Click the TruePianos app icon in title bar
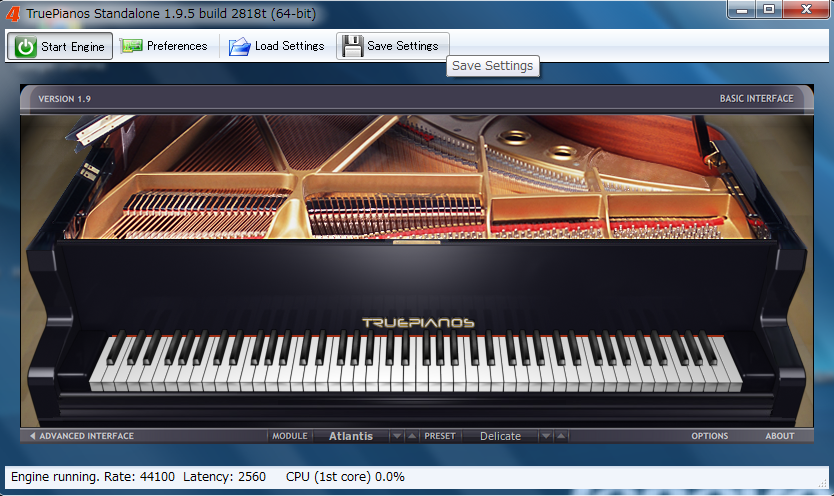 point(13,11)
